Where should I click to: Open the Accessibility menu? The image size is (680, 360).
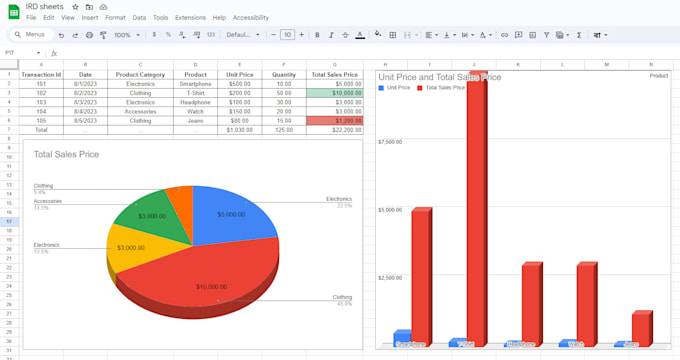pos(251,18)
